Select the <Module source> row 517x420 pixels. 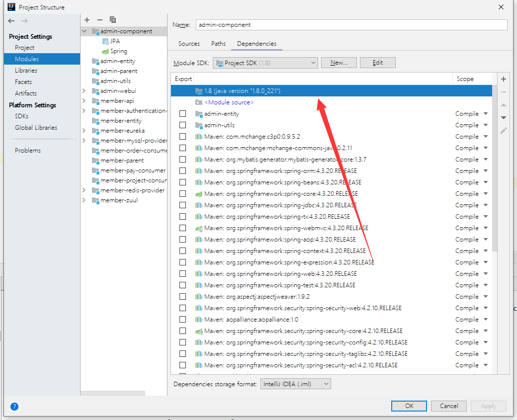(332, 102)
